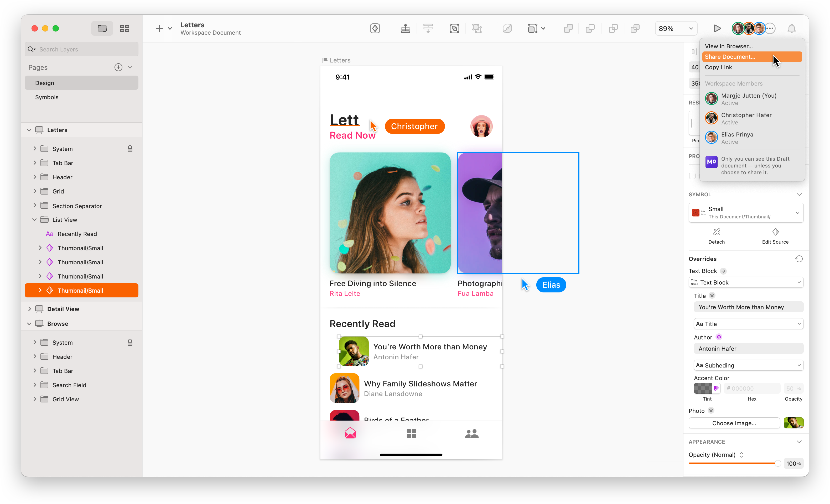The height and width of the screenshot is (504, 830).
Task: Open the notifications bell
Action: pyautogui.click(x=791, y=28)
